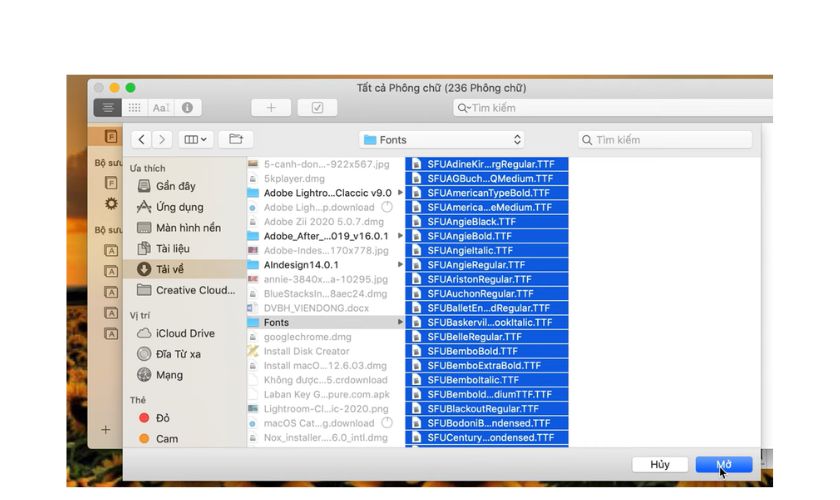Click the enable font checkmark button
The height and width of the screenshot is (500, 840).
(317, 108)
